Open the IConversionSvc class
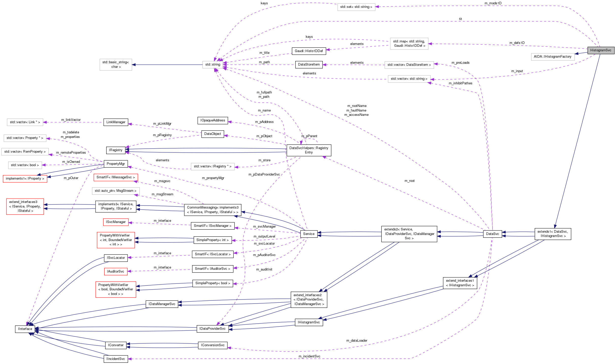Screen dimensions: 616x364 pyautogui.click(x=213, y=345)
